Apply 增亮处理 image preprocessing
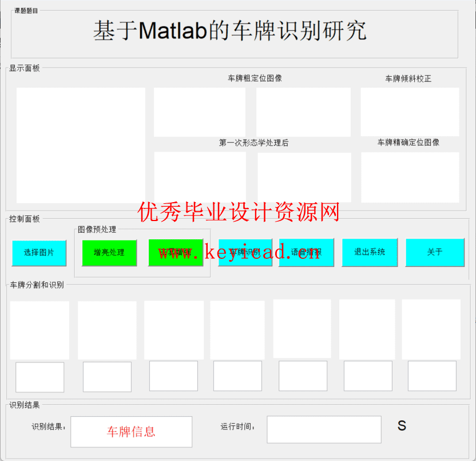 [x=109, y=253]
